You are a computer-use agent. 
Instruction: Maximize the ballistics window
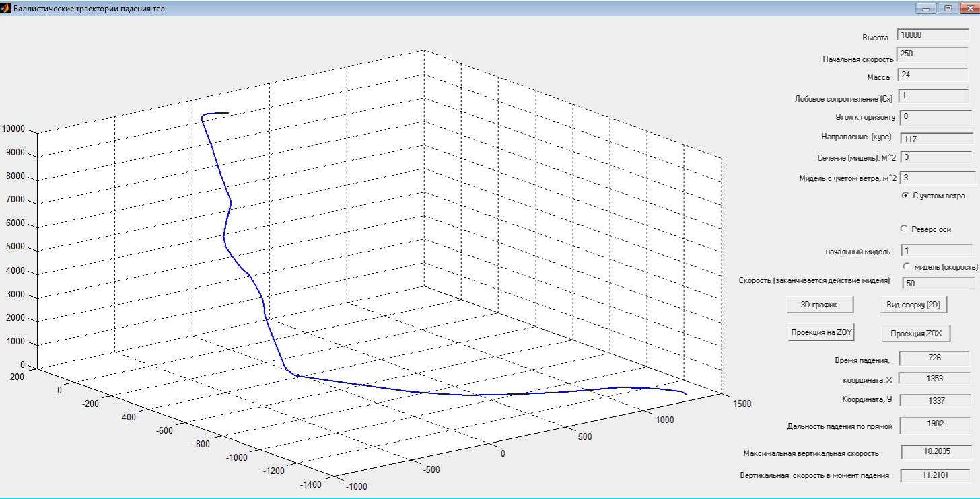(948, 9)
